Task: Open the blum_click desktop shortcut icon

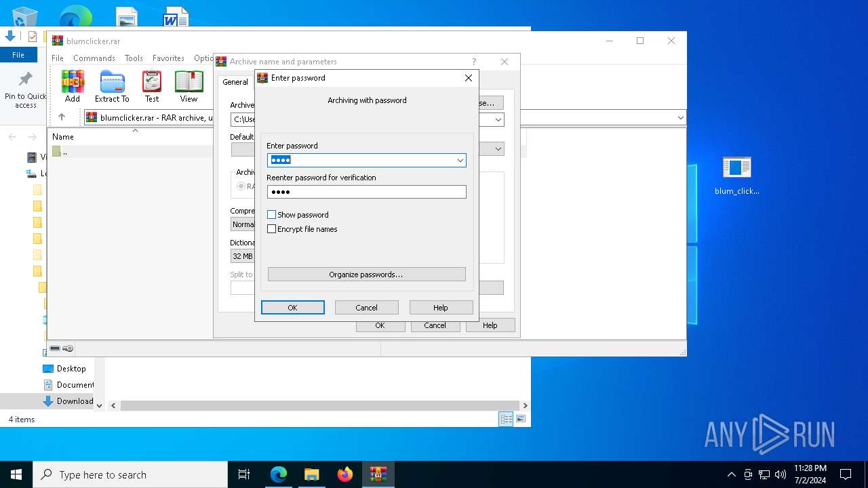Action: (737, 175)
